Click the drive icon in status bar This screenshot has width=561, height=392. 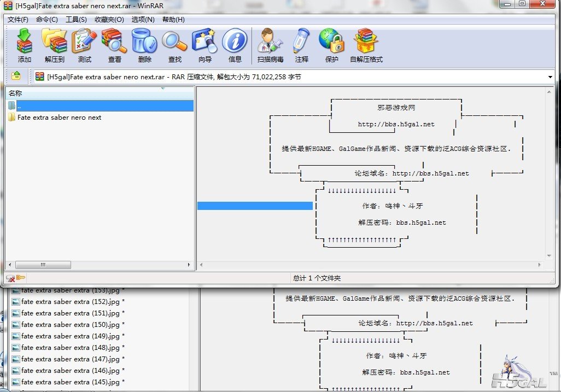point(10,278)
